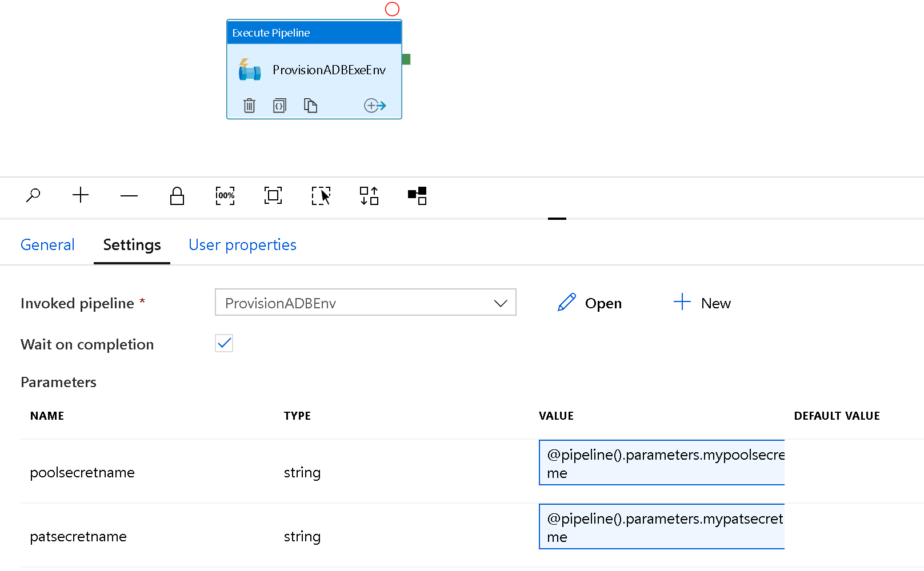Zoom canvas to fit screen
This screenshot has width=924, height=571.
tap(273, 195)
